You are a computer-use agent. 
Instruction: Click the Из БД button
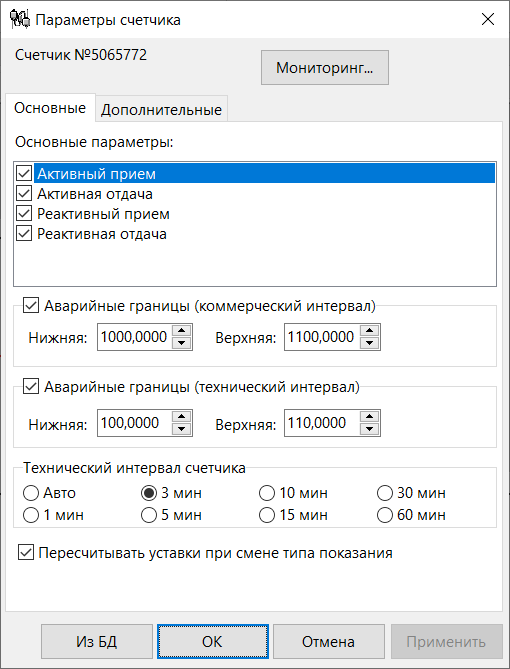97,642
